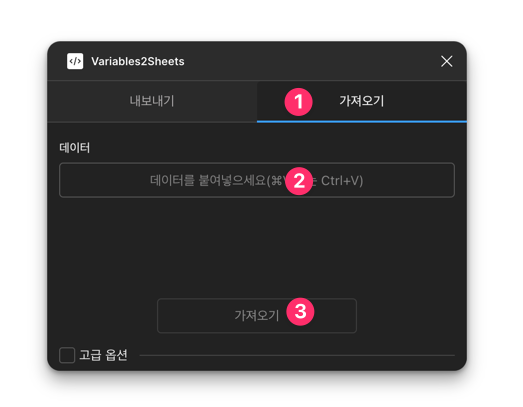Click the pink number 2 badge
This screenshot has height=407, width=523.
299,181
